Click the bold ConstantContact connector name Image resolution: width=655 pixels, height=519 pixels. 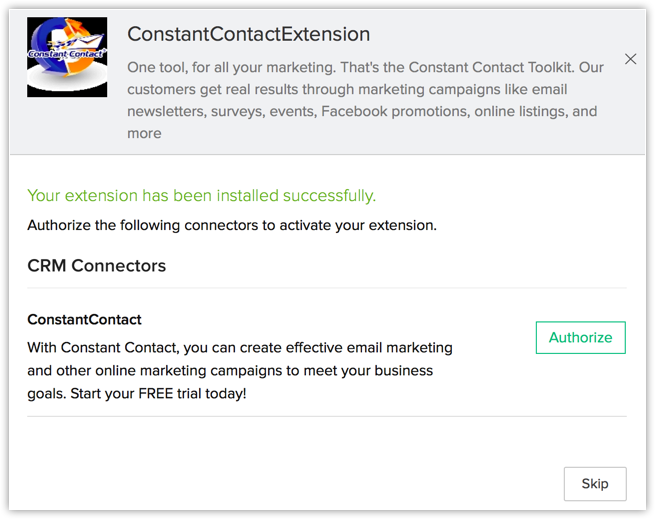84,320
